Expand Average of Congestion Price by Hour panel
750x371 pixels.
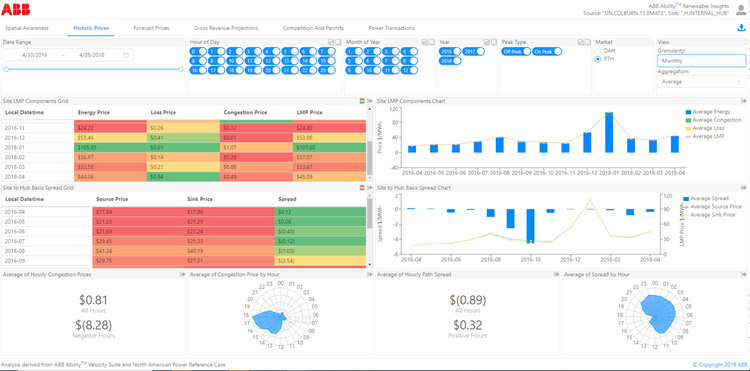tap(369, 274)
